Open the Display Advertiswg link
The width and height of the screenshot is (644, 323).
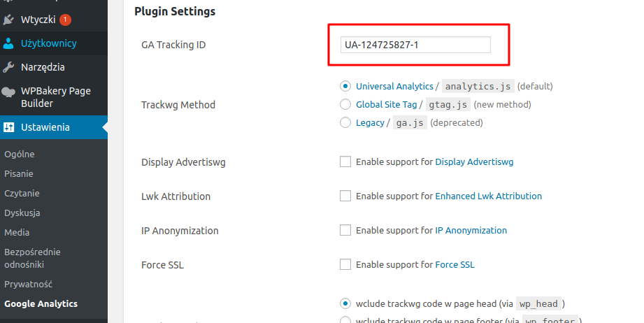coord(474,161)
